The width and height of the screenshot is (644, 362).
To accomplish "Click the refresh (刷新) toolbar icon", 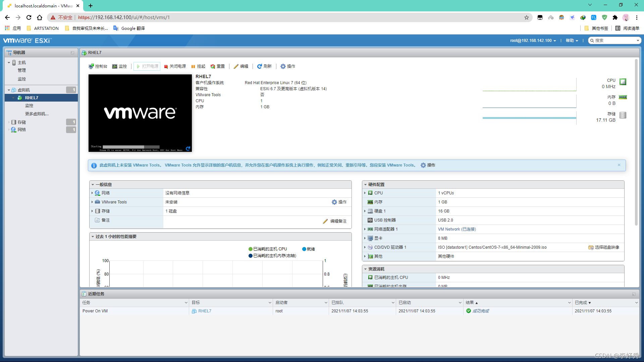I will point(259,66).
